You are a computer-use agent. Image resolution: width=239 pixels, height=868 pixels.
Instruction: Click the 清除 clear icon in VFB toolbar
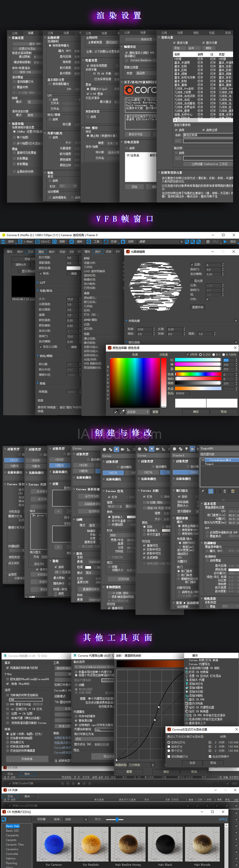71,242
